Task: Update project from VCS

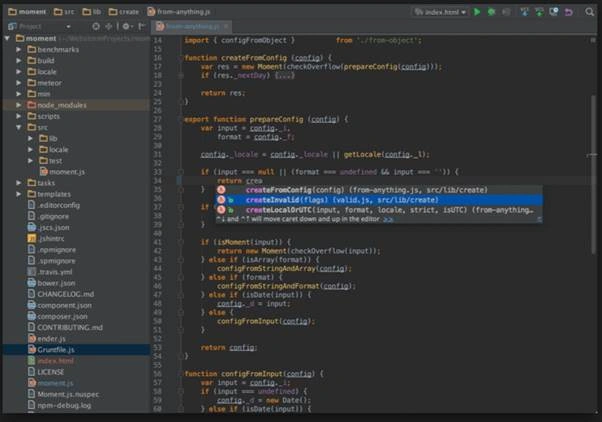Action: tap(524, 12)
